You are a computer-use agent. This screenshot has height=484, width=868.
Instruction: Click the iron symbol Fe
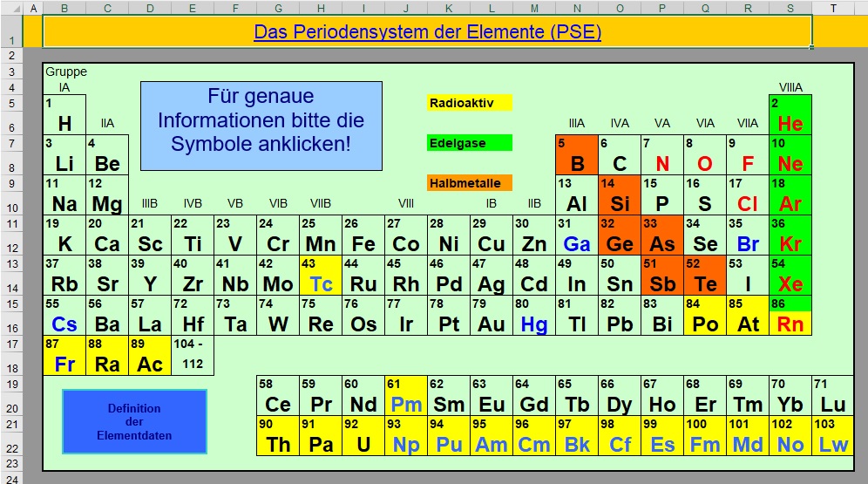(363, 244)
